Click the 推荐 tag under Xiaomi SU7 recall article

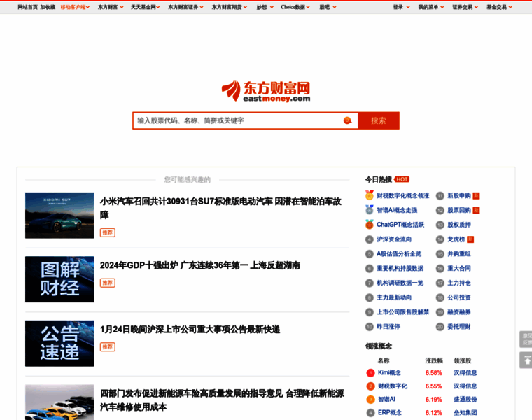[x=108, y=232]
